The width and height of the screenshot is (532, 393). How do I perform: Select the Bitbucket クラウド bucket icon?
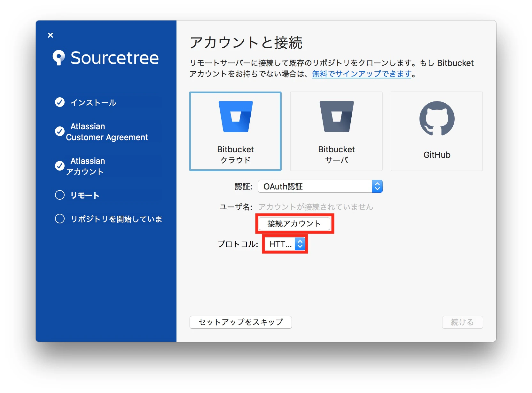click(236, 116)
